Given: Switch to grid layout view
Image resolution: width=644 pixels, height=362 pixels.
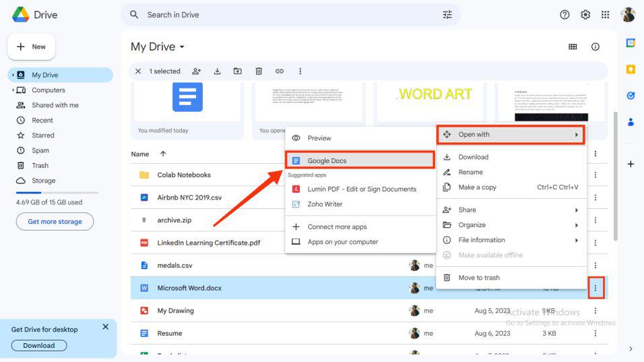Looking at the screenshot, I should tap(573, 47).
